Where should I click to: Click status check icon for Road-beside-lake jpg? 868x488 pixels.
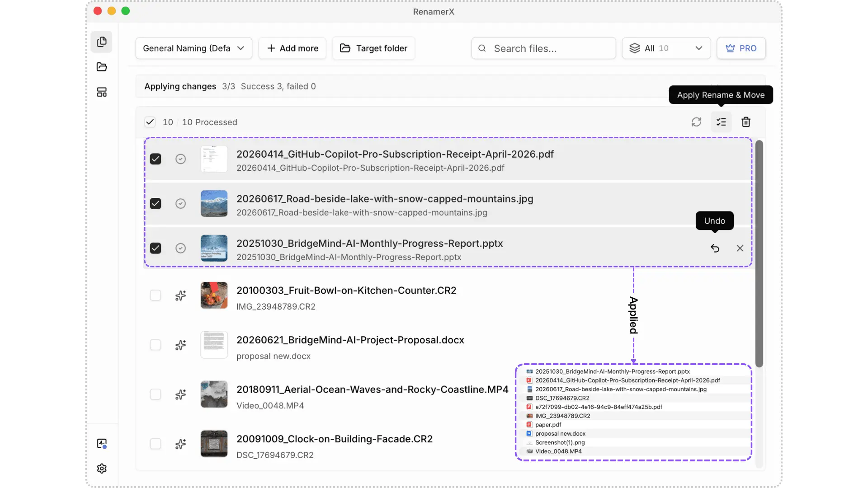tap(180, 204)
